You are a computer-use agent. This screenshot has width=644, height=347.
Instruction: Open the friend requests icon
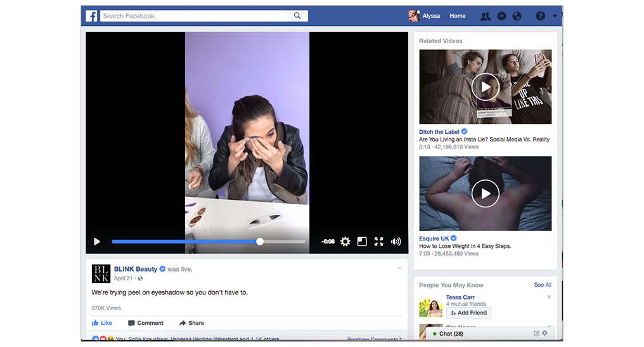(486, 16)
